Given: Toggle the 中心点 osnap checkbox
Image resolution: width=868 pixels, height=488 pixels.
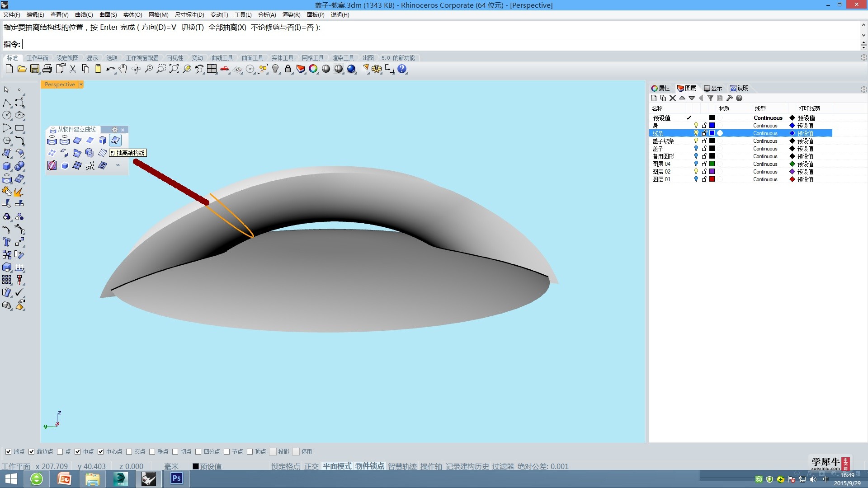Looking at the screenshot, I should pos(101,451).
